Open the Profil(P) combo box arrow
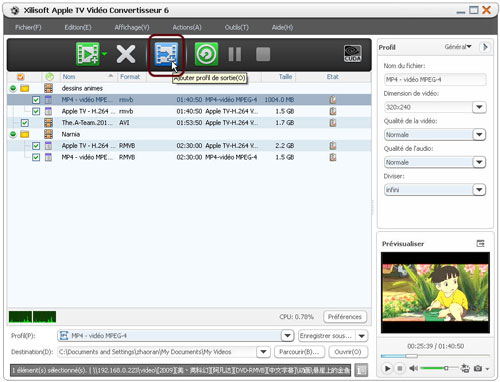Viewport: 500px width, 382px height. (x=287, y=335)
